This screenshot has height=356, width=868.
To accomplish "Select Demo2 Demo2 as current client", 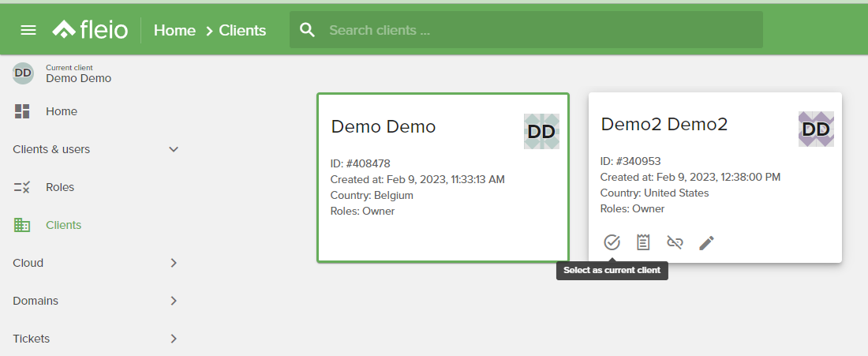I will point(612,242).
